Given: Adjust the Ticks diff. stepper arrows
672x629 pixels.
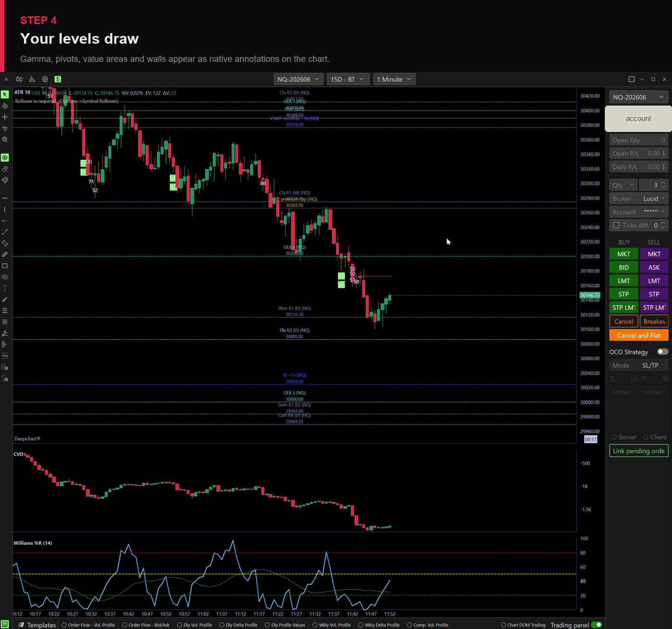Looking at the screenshot, I should 663,225.
